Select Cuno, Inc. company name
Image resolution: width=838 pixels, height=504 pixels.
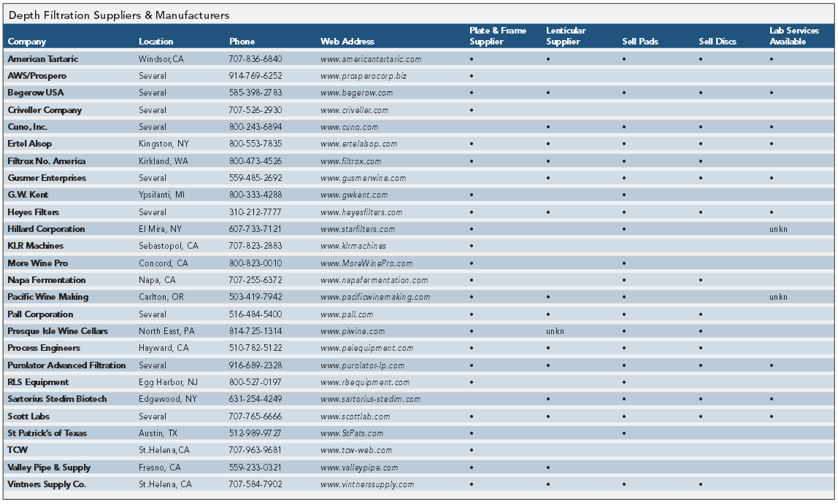[27, 127]
